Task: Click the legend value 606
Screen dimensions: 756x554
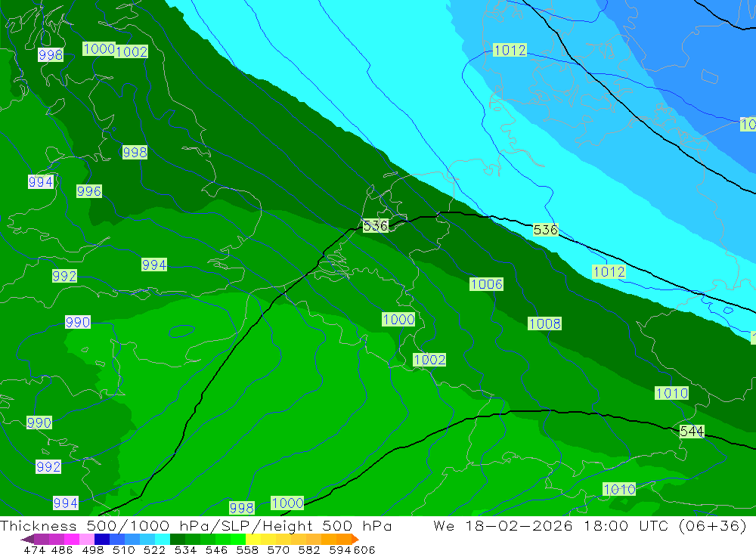Action: point(364,550)
